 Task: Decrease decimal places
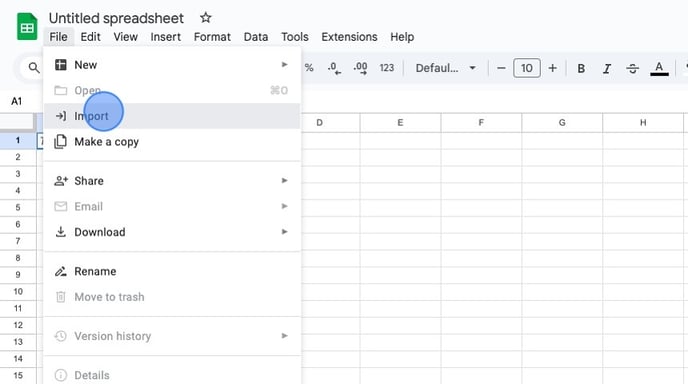(x=334, y=68)
